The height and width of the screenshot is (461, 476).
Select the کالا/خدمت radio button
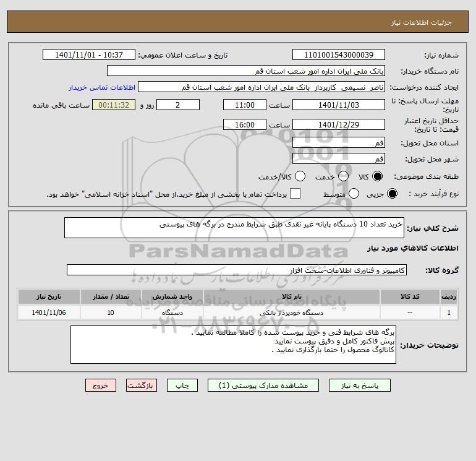[x=300, y=176]
